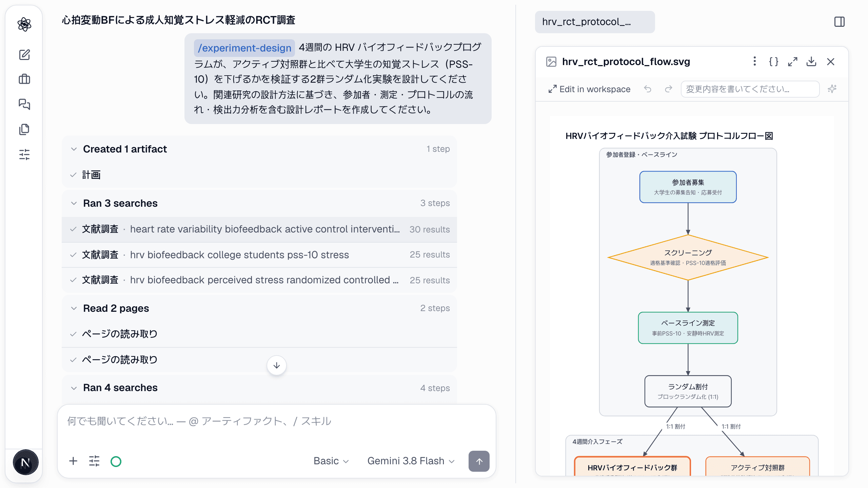Open the first ページの読み取り step
Screen dimensions: 868x488
pos(259,334)
